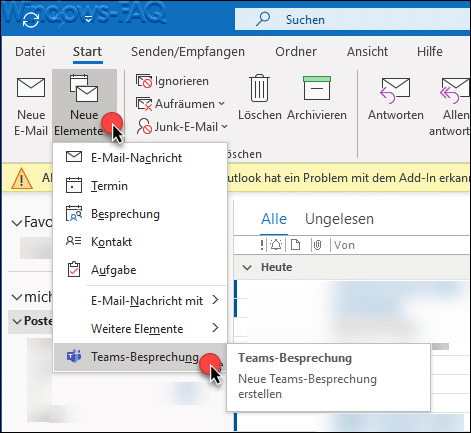Screen dimensions: 471x433
Task: Click the Löschen trash can icon
Action: tap(259, 88)
